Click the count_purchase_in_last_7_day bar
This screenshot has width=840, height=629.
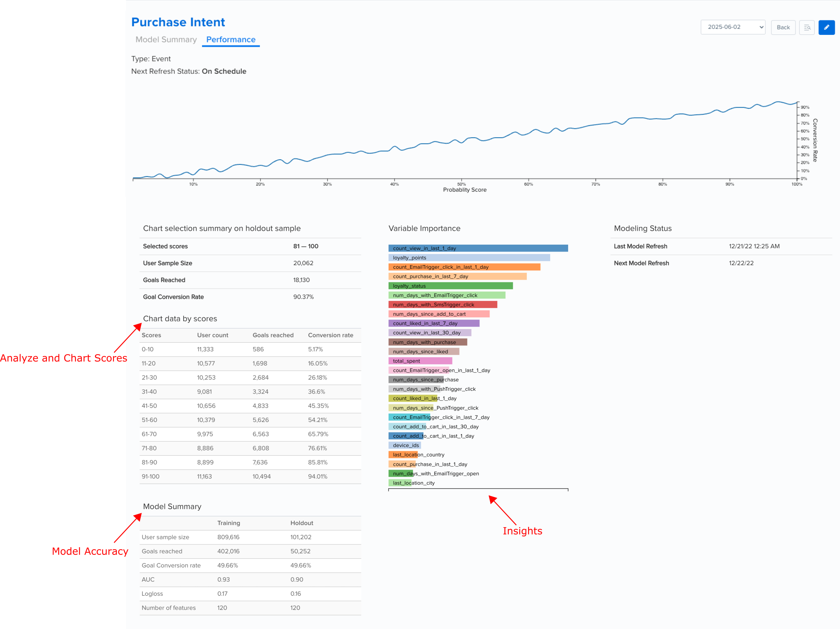457,276
